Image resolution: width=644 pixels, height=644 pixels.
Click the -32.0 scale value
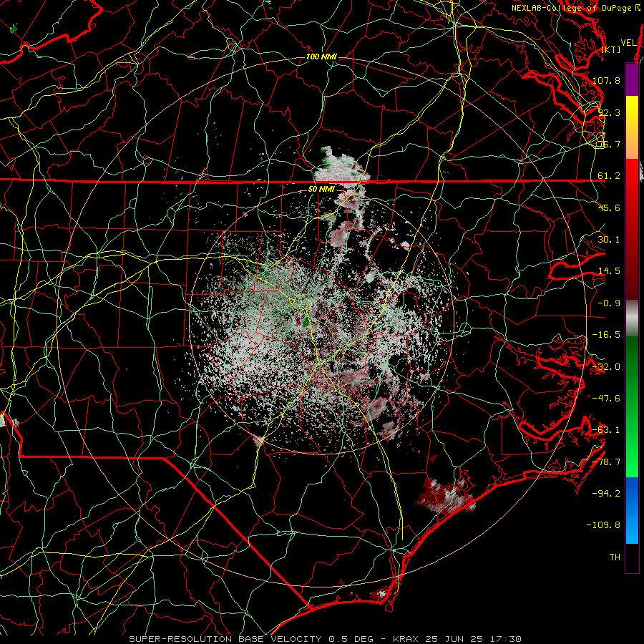pos(606,366)
